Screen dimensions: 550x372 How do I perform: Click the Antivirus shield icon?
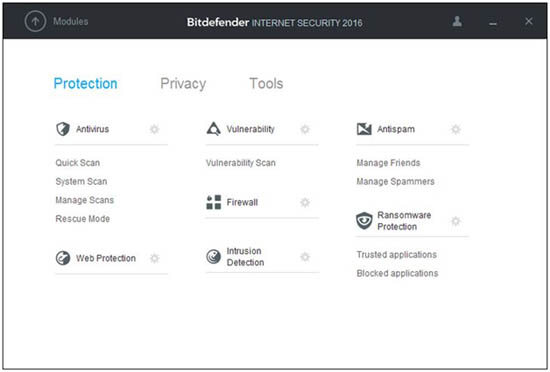click(x=63, y=129)
